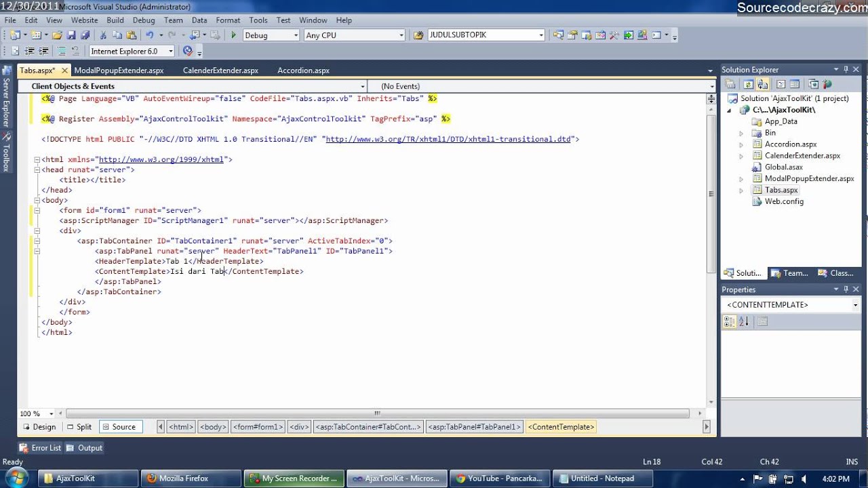Open the File menu

(10, 20)
